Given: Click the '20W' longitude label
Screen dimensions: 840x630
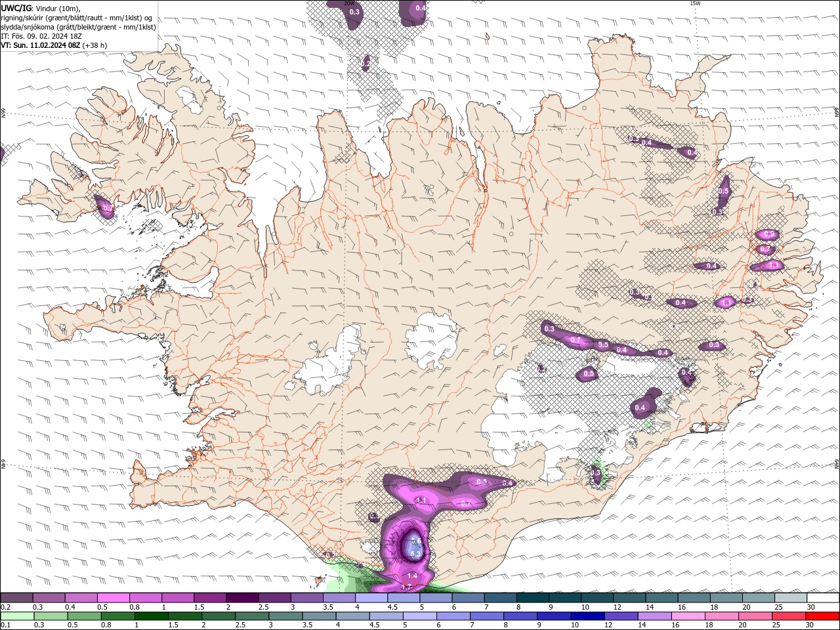Looking at the screenshot, I should 349,3.
